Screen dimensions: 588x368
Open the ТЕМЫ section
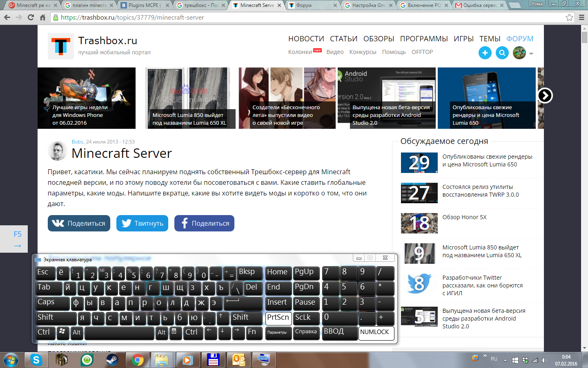490,39
